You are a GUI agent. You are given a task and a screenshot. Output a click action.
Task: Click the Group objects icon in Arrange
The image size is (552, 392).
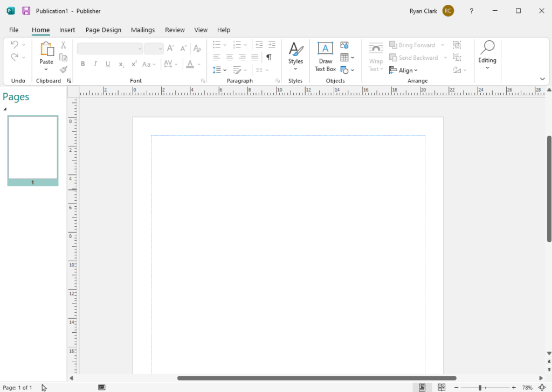(457, 45)
